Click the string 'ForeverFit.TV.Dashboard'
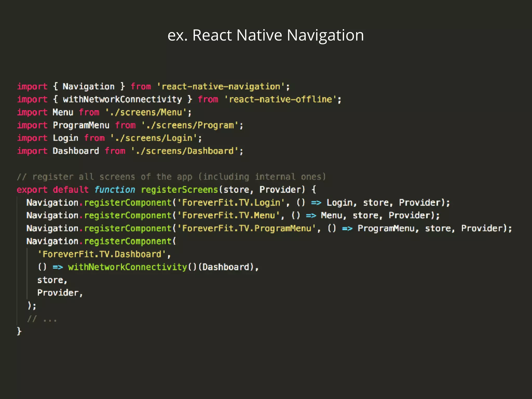Image resolution: width=532 pixels, height=399 pixels. click(102, 254)
